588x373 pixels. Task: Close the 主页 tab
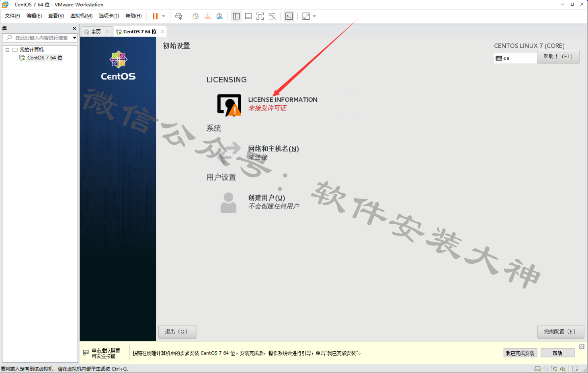107,31
